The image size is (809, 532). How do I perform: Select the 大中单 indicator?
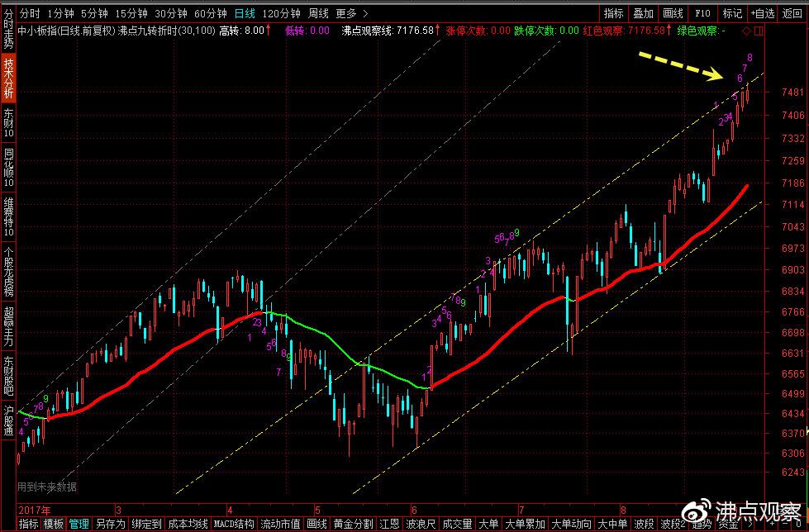coord(612,524)
